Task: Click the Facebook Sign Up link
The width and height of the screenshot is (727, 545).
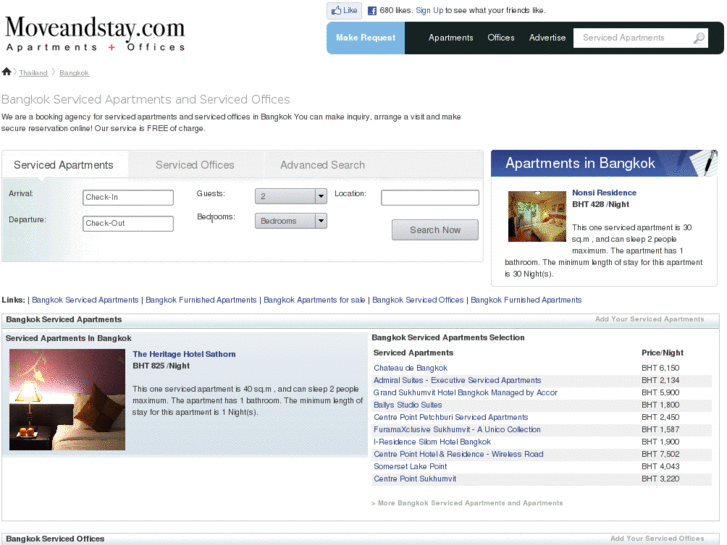Action: tap(429, 10)
